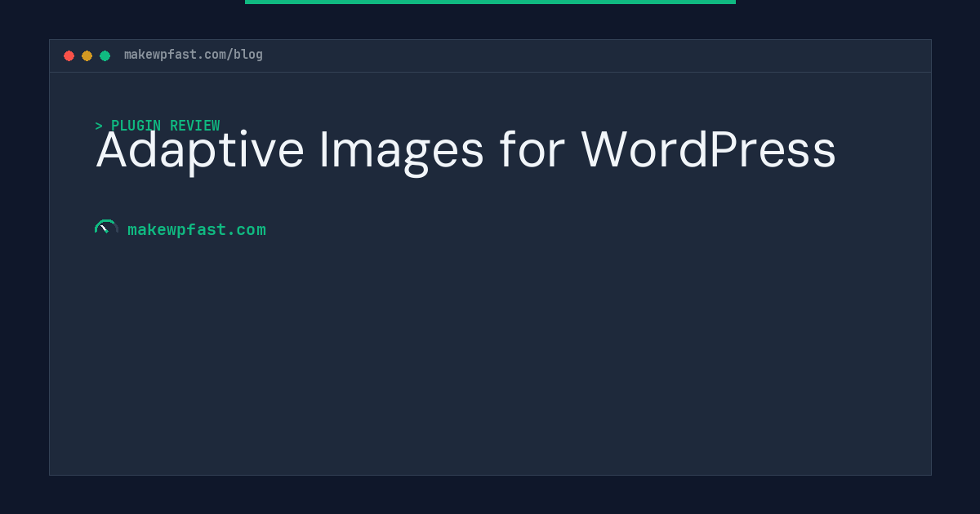Click the terminal prompt arrow before PLUGIN REVIEW
Image resolution: width=980 pixels, height=514 pixels.
point(99,126)
